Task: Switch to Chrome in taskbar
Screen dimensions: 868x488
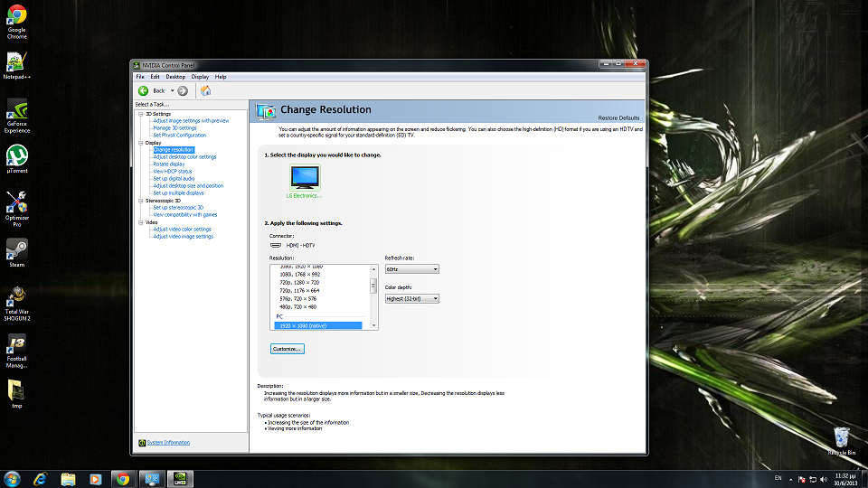Action: (x=123, y=479)
